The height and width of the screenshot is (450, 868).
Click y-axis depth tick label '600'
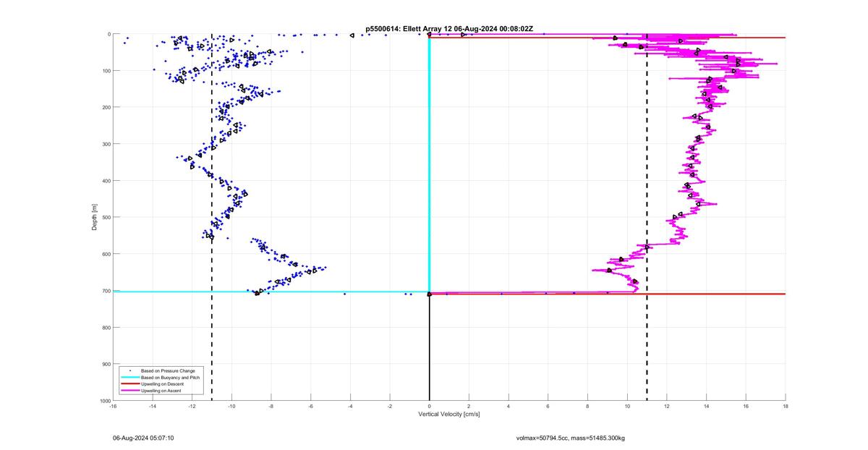[106, 254]
